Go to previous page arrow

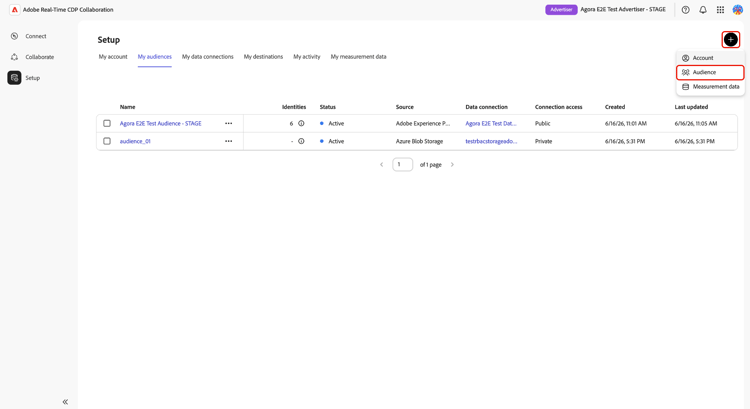click(x=382, y=165)
